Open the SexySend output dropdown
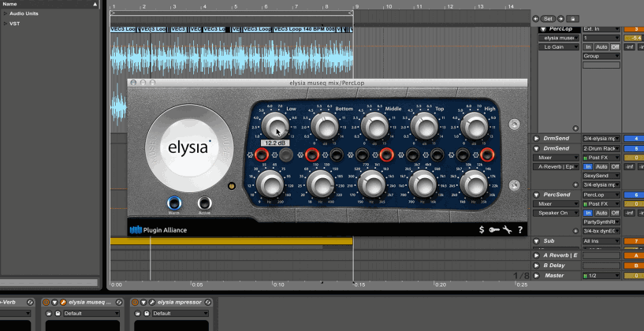 [x=601, y=176]
